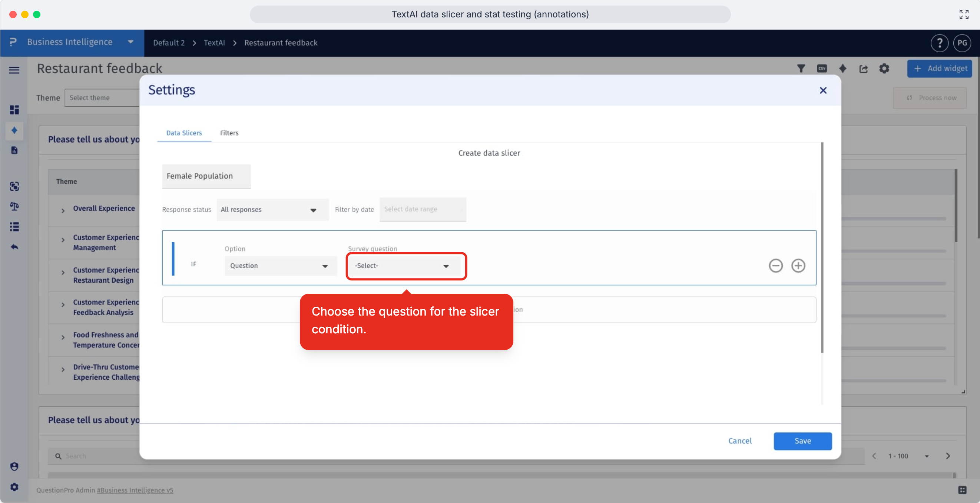Open the dashboard grid icon in sidebar
The image size is (980, 503).
[14, 110]
